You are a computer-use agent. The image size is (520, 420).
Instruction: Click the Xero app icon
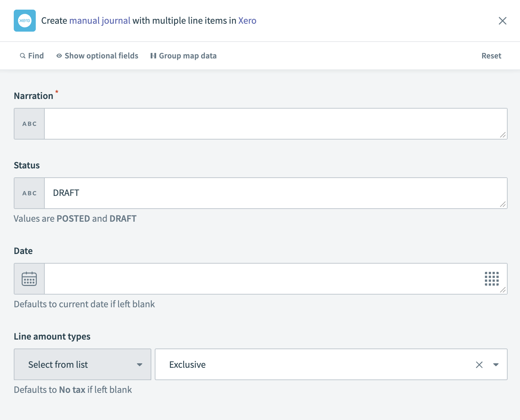[x=24, y=21]
